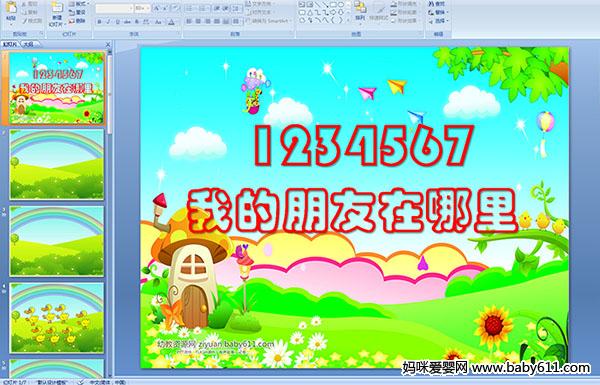Switch to the Outline pane tab

click(x=28, y=44)
